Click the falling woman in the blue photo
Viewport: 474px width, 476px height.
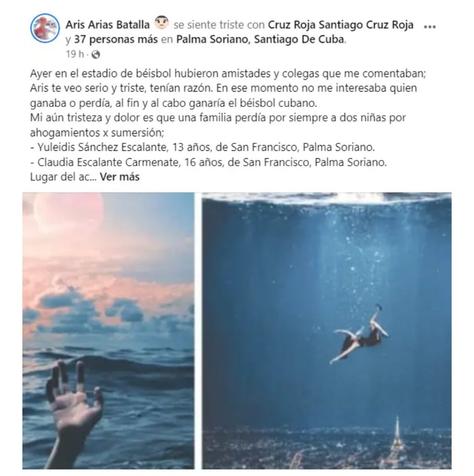[x=360, y=334]
